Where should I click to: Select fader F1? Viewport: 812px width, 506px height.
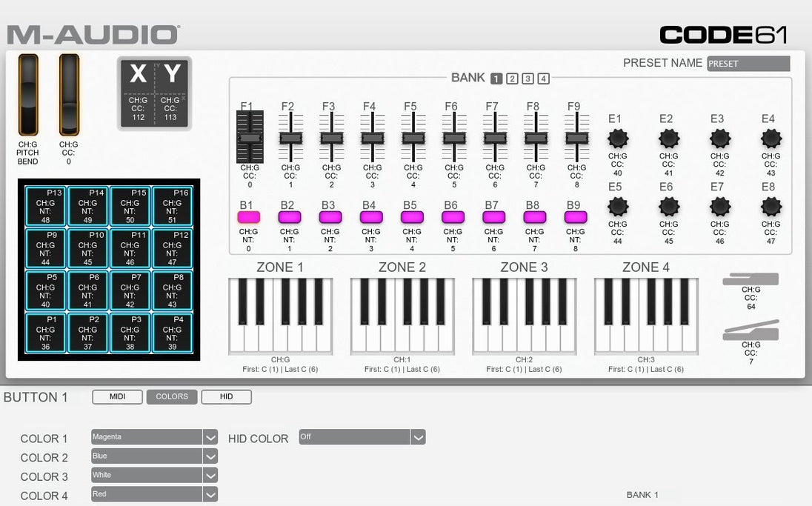250,137
